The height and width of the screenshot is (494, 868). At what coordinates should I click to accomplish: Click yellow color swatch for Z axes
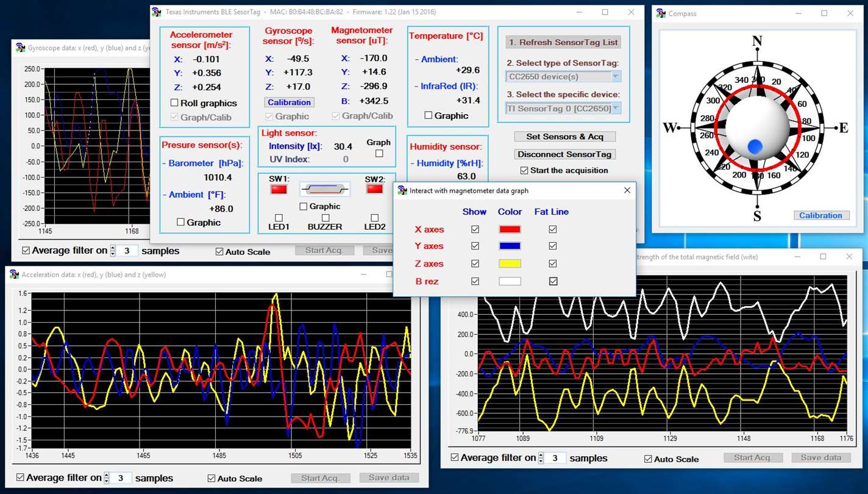510,263
